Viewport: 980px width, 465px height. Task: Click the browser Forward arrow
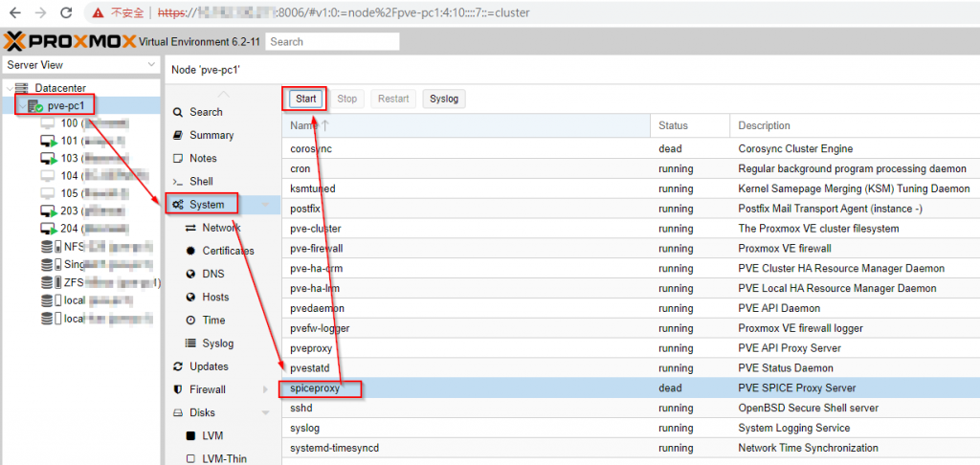click(40, 12)
